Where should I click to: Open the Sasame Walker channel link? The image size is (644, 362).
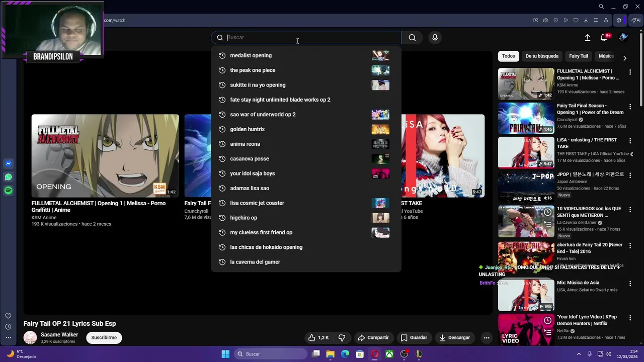click(59, 335)
